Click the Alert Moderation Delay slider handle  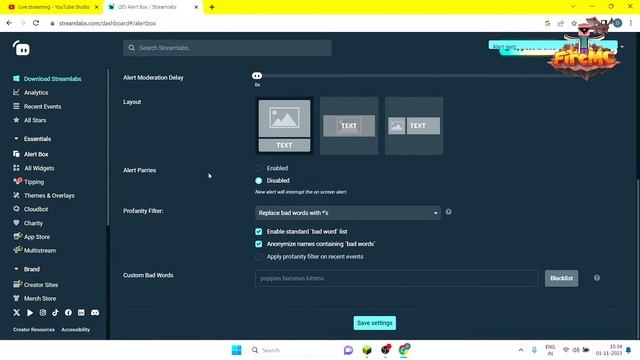[257, 76]
